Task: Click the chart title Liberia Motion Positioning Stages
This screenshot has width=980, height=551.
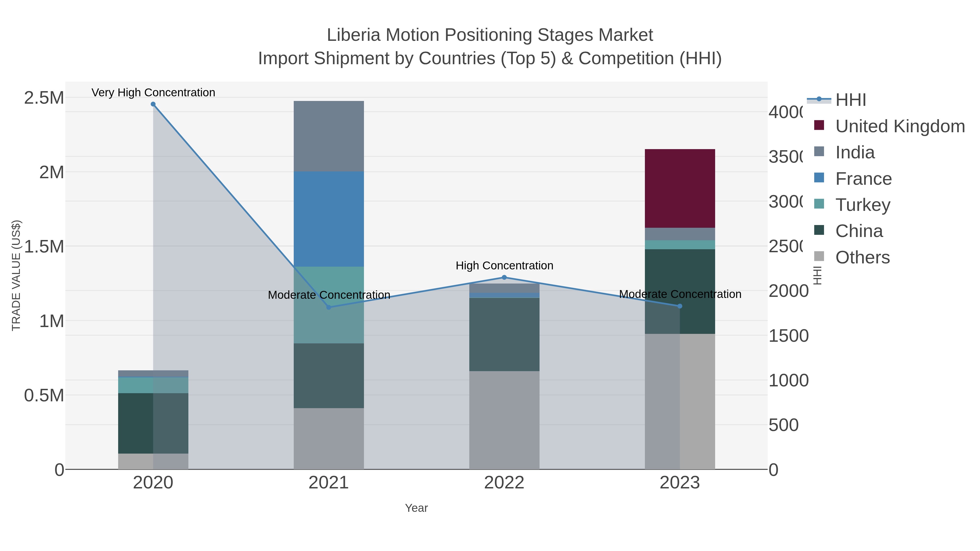Action: click(490, 35)
